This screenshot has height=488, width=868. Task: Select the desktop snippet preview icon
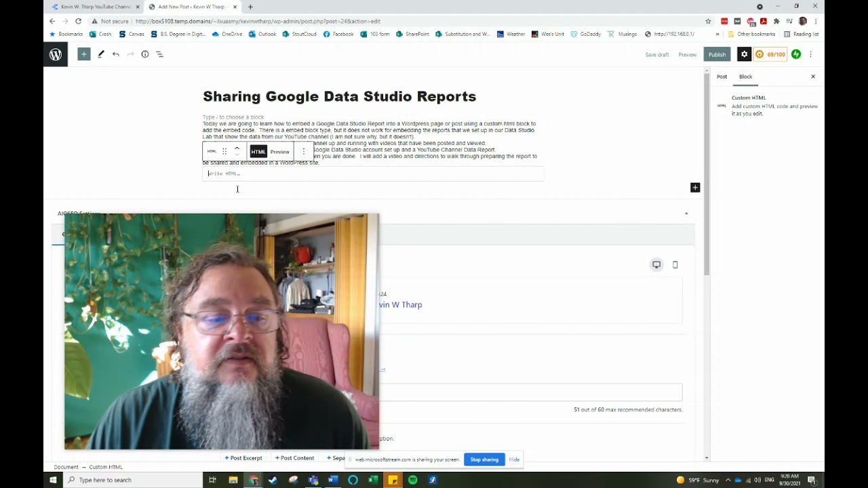click(656, 265)
